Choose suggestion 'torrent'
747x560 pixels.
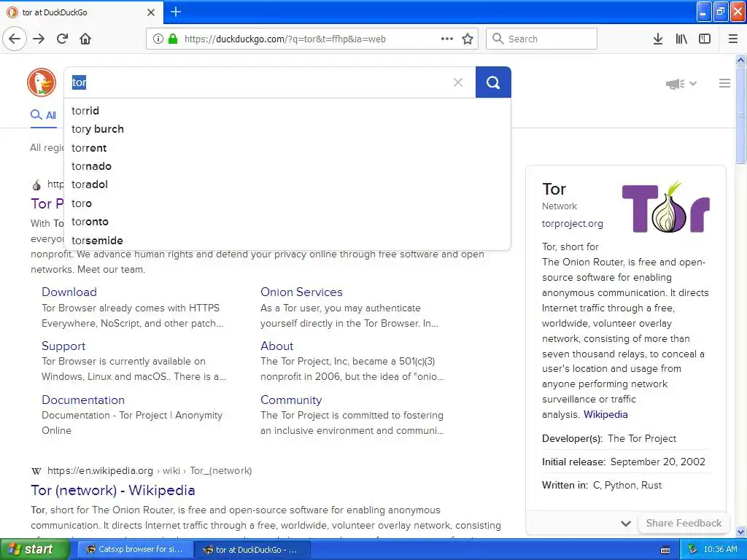click(x=287, y=147)
